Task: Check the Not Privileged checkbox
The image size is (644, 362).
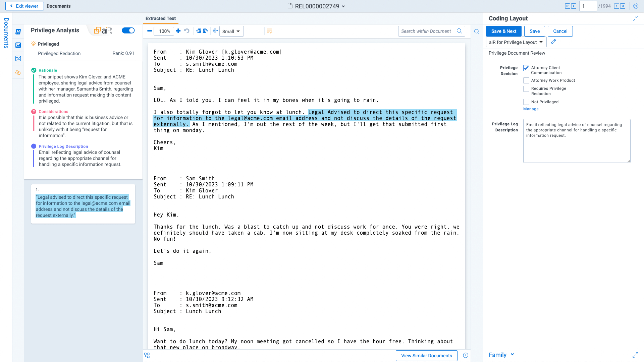Action: [x=526, y=102]
